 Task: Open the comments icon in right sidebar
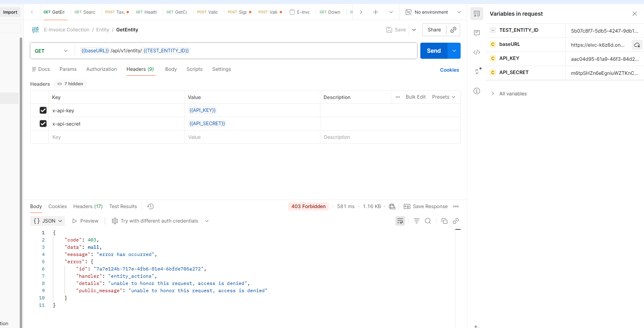[477, 33]
